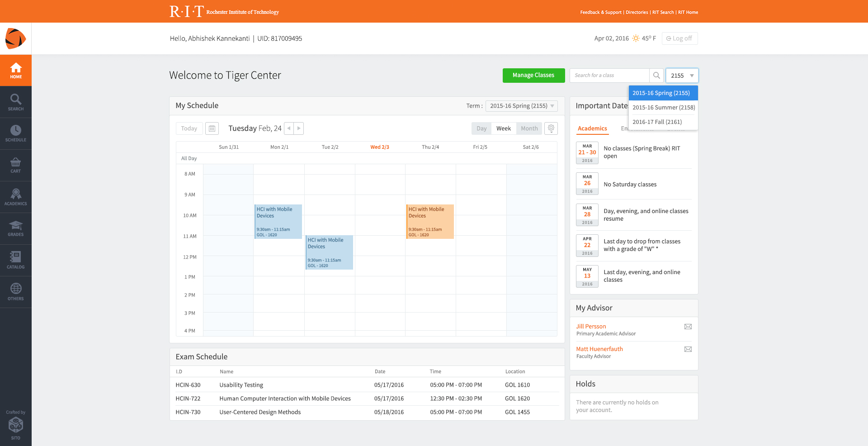868x446 pixels.
Task: Click the MAR 26 date badge
Action: click(587, 184)
